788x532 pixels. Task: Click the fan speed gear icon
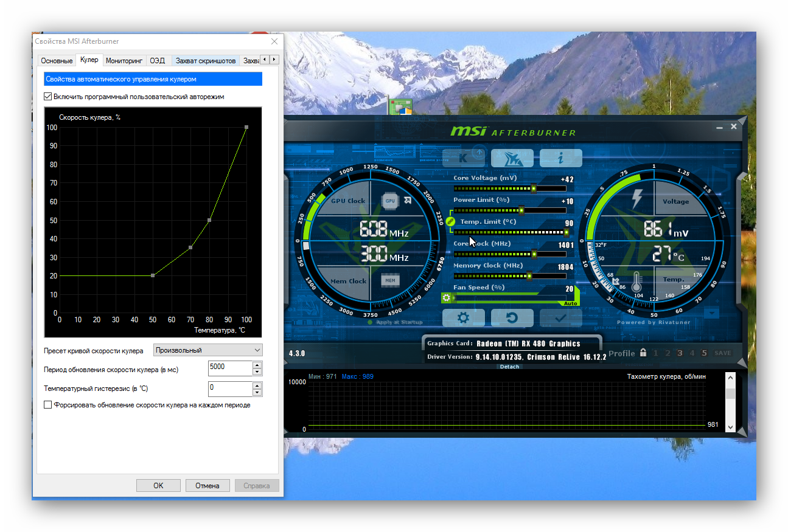pos(447,298)
